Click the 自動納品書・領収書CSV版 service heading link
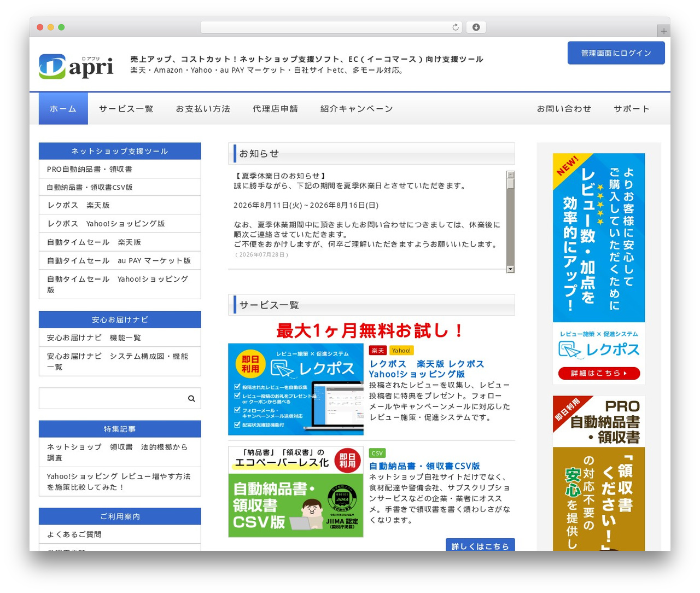Screen dimensions: 700x593 424,466
